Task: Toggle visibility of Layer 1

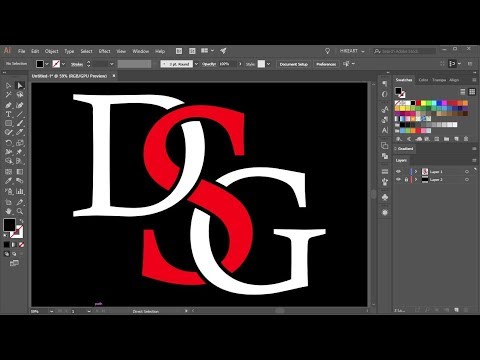Action: pos(398,172)
